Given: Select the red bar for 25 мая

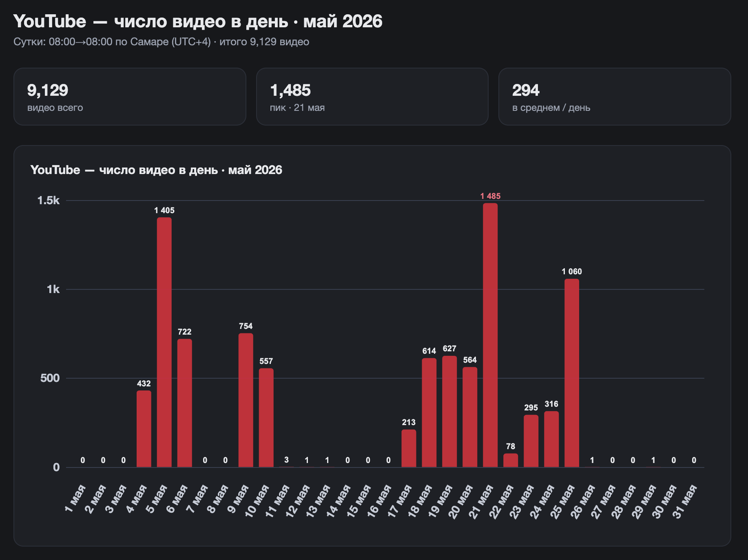Looking at the screenshot, I should click(x=572, y=373).
